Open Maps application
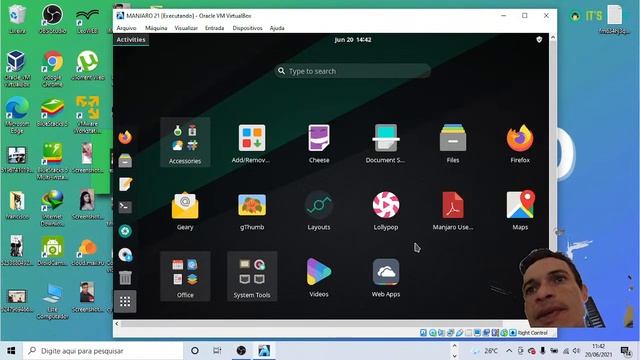Screen dimensions: 640x360 click(x=520, y=211)
